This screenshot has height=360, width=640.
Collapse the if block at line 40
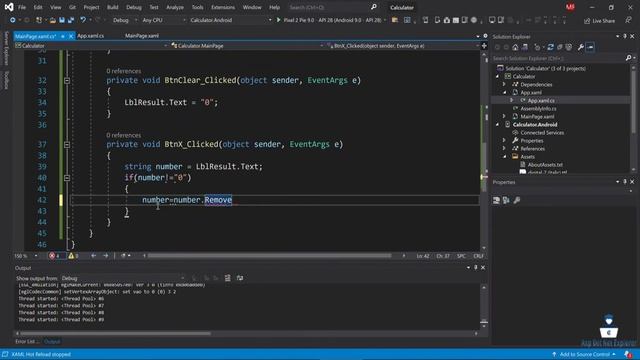click(67, 178)
